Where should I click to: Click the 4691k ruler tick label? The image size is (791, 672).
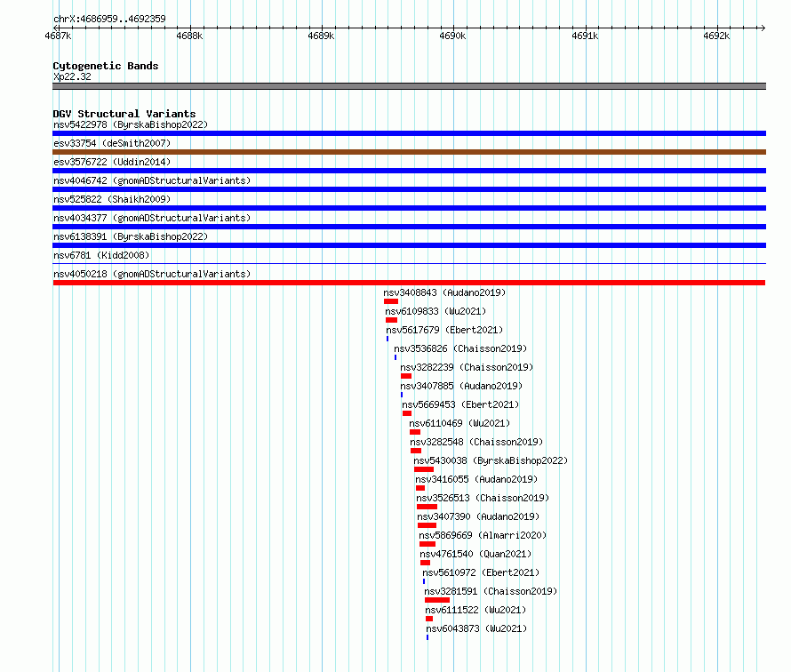point(585,36)
